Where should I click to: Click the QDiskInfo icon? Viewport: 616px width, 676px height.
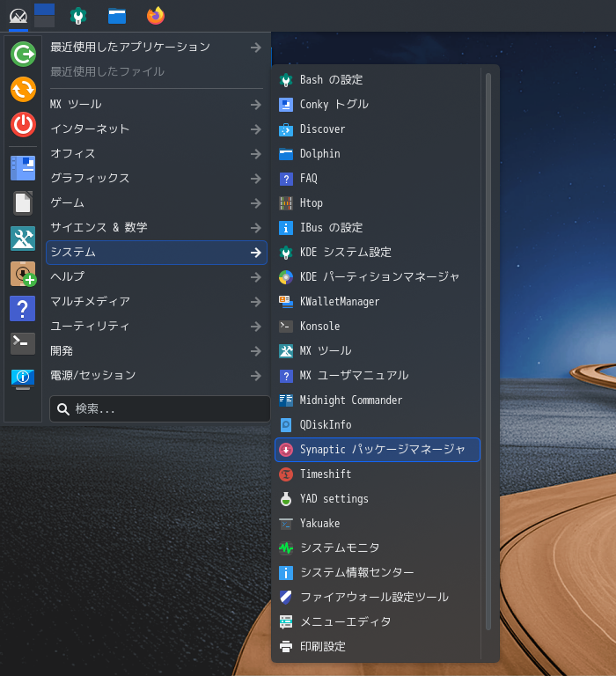pos(285,424)
